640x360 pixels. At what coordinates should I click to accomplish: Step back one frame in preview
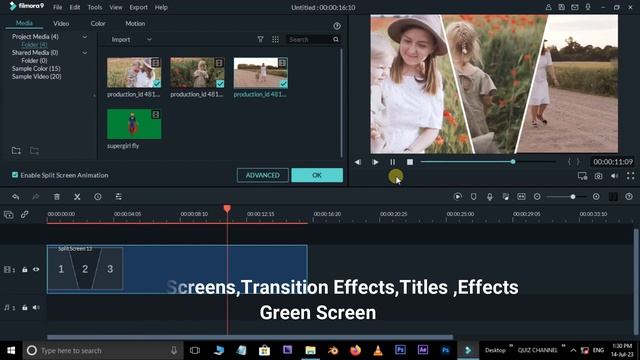[358, 162]
